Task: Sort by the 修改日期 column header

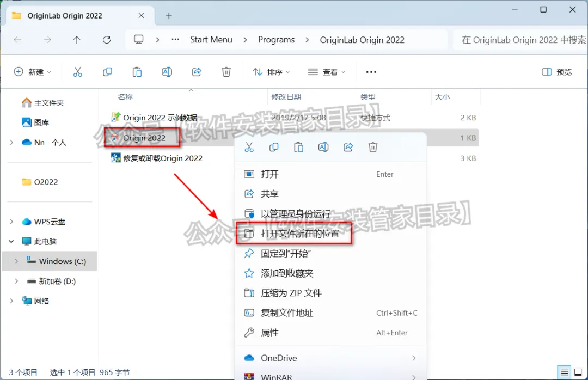Action: click(286, 97)
